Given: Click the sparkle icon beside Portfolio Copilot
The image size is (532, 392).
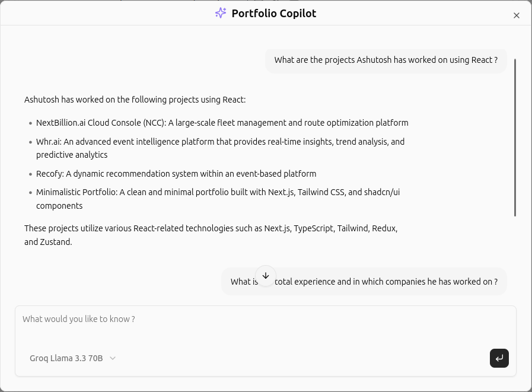Looking at the screenshot, I should (221, 13).
